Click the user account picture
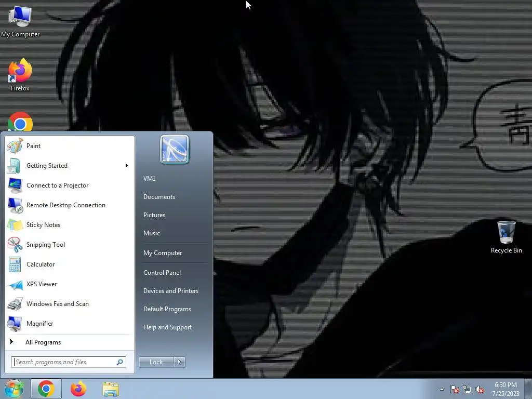532x399 pixels. (175, 149)
